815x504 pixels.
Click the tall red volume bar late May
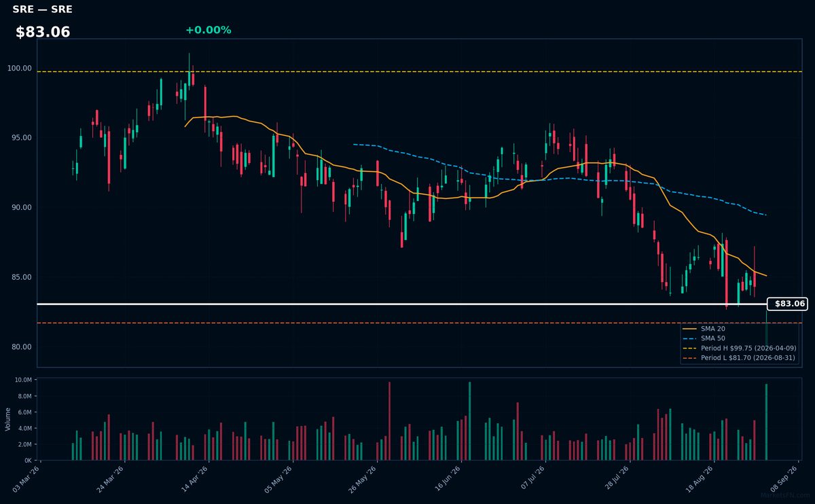[389, 421]
